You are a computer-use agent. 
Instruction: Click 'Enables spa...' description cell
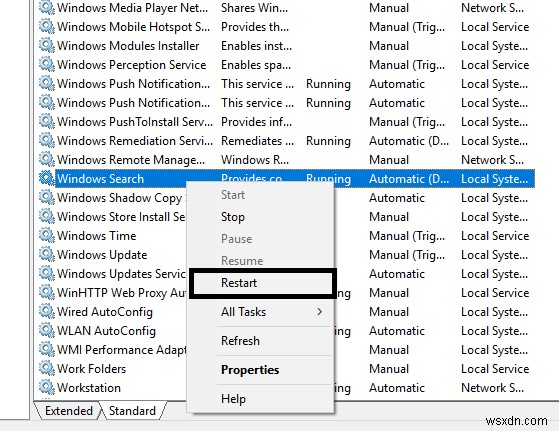click(256, 65)
